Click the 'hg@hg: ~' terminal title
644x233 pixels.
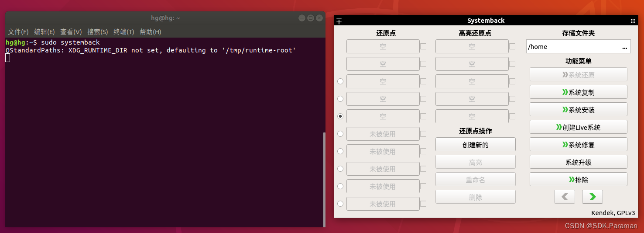tap(165, 18)
